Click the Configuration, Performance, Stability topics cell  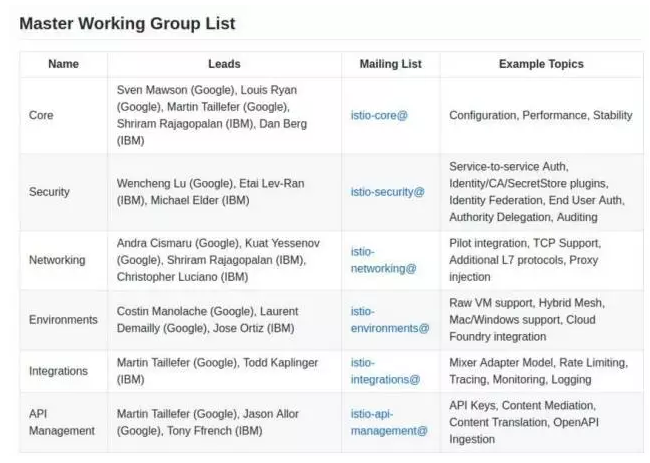click(x=541, y=115)
